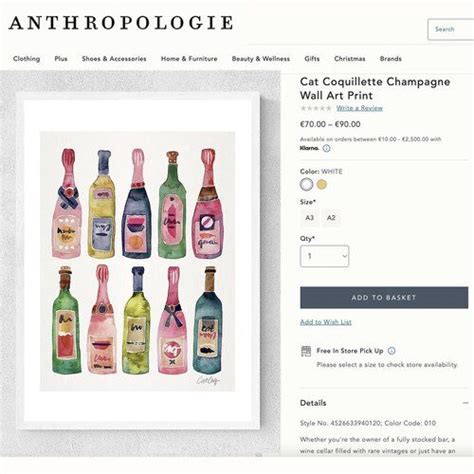Open the Brands menu
Image resolution: width=474 pixels, height=474 pixels.
click(x=391, y=59)
